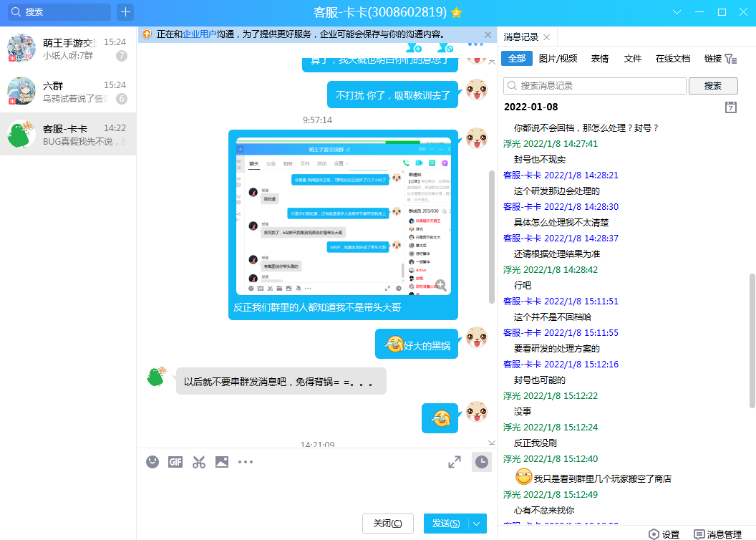This screenshot has width=756, height=540.
Task: Expand the input box with the arrows icon
Action: [454, 462]
